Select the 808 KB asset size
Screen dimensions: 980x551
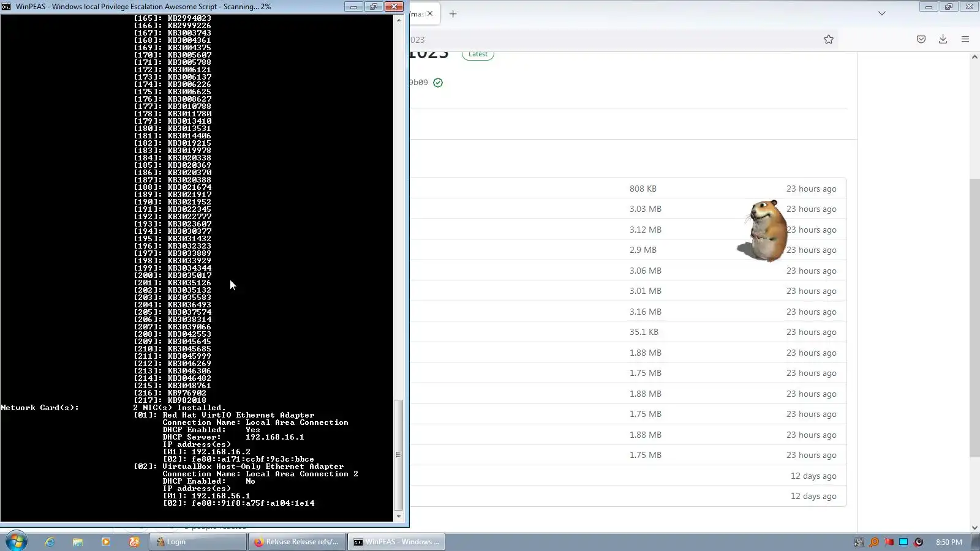643,189
